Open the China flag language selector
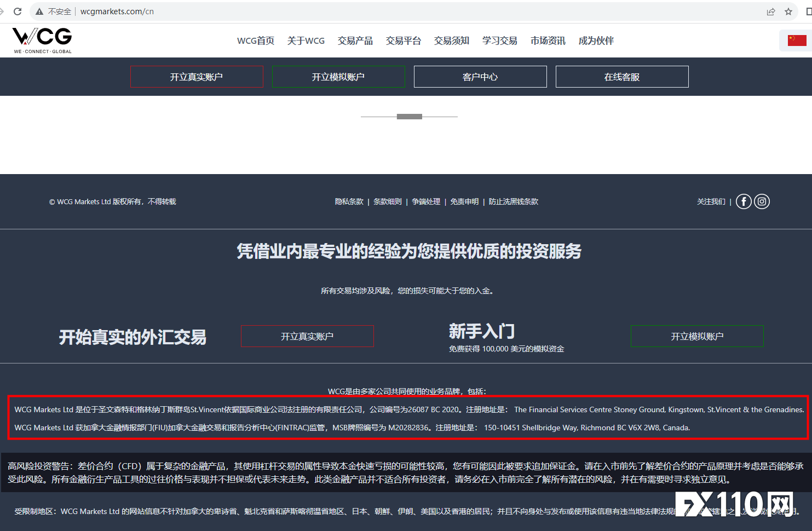The height and width of the screenshot is (531, 812). (x=797, y=41)
